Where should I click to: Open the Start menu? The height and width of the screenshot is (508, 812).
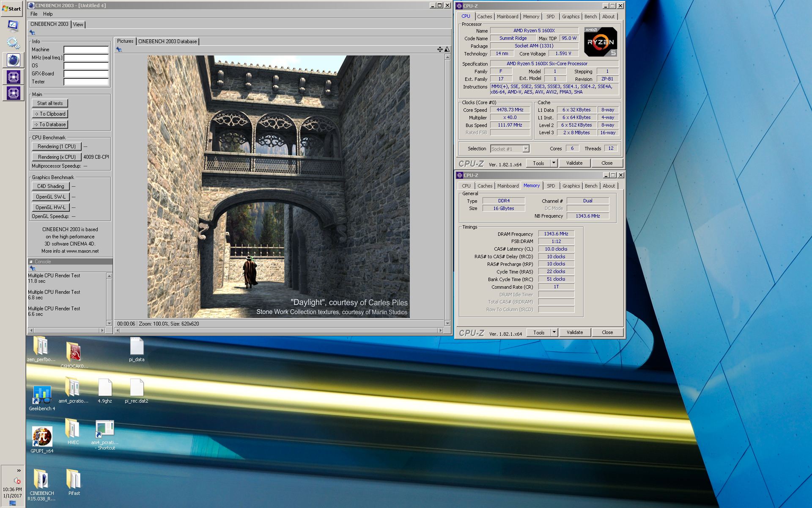click(x=12, y=8)
